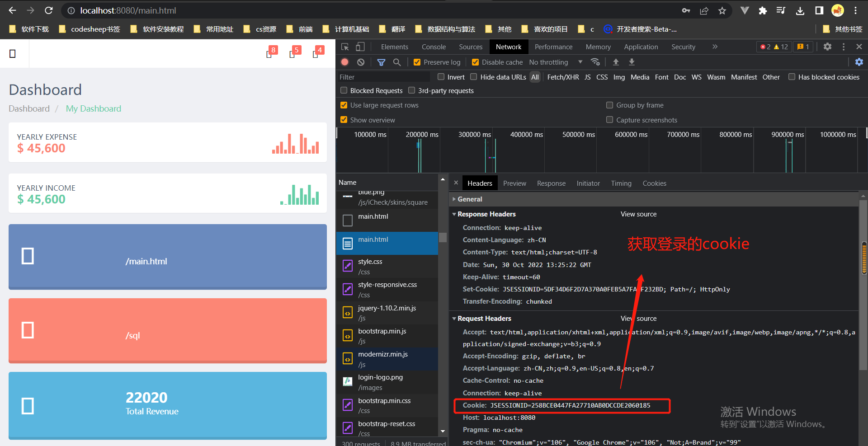Open the browser downloads icon
This screenshot has height=446, width=868.
(x=800, y=10)
